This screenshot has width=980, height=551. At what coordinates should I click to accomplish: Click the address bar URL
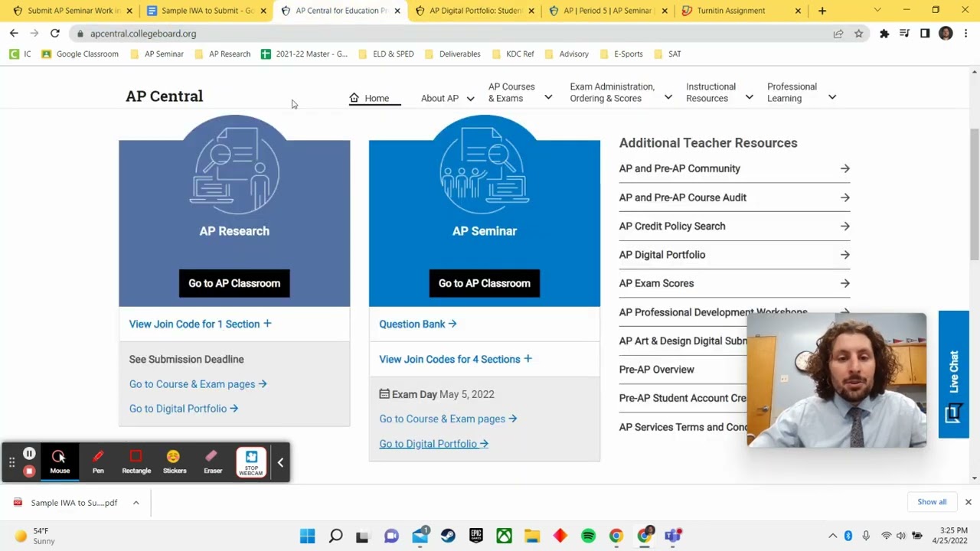click(143, 34)
